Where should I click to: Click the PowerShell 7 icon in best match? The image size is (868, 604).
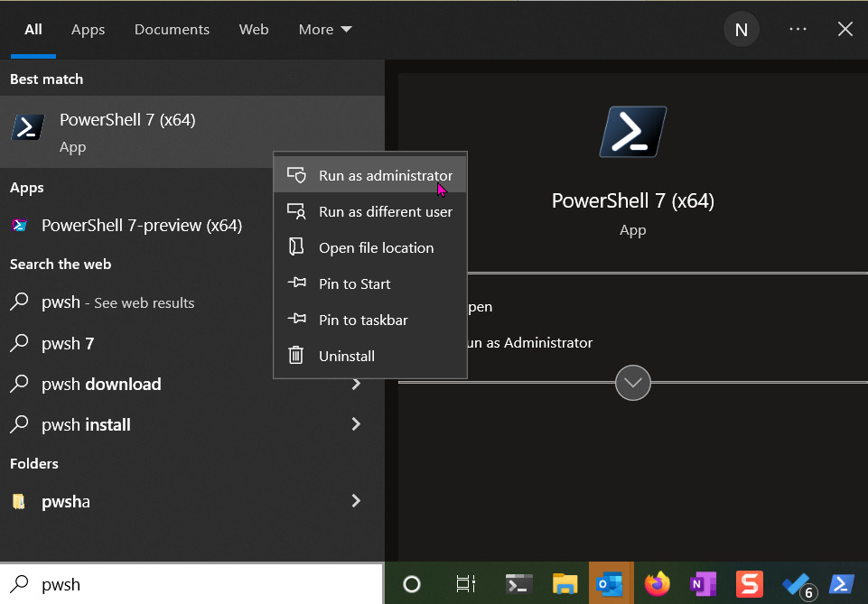coord(28,127)
